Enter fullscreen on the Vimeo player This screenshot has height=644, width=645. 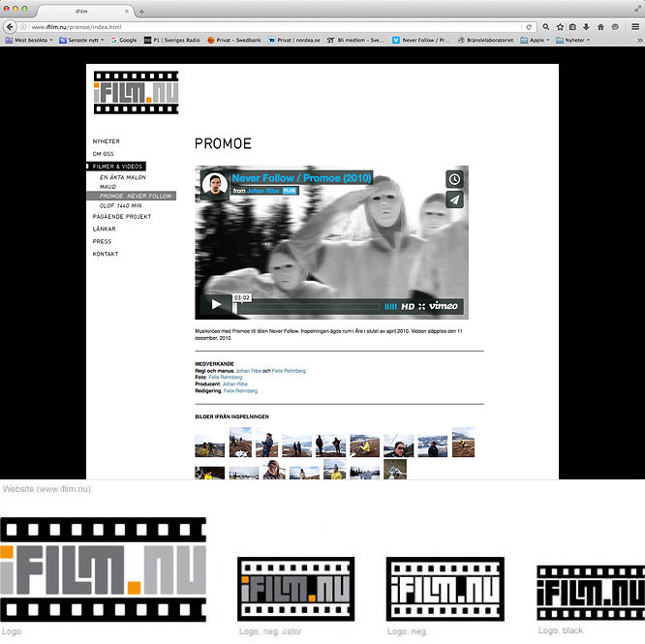(x=421, y=306)
